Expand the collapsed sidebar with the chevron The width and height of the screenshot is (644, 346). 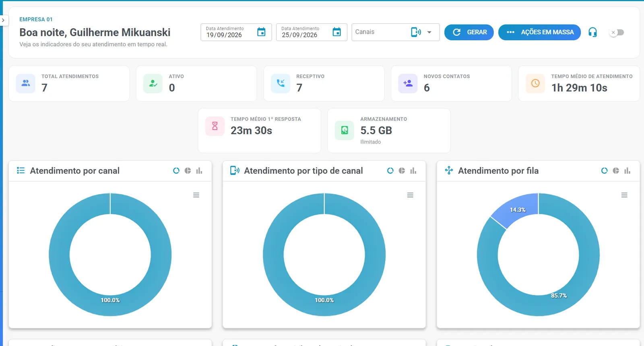tap(3, 20)
